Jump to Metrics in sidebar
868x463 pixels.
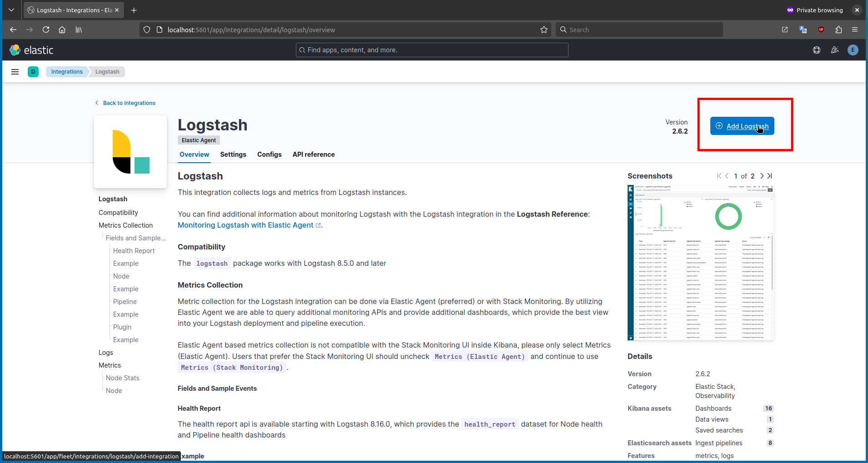pos(110,365)
